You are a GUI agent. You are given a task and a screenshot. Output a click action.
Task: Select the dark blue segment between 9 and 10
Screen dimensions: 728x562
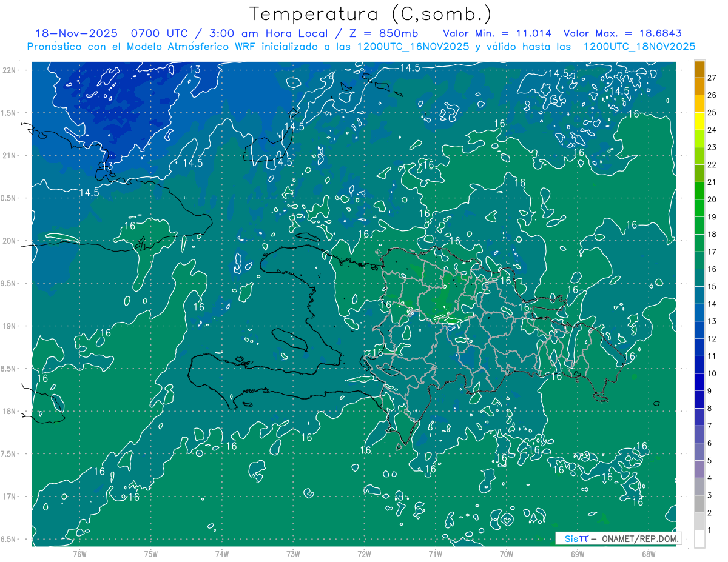699,383
